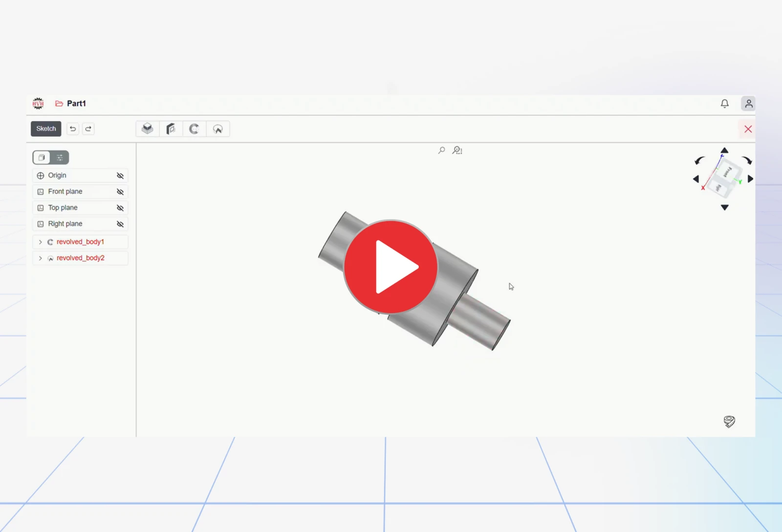Toggle visibility of Front plane

click(x=120, y=192)
